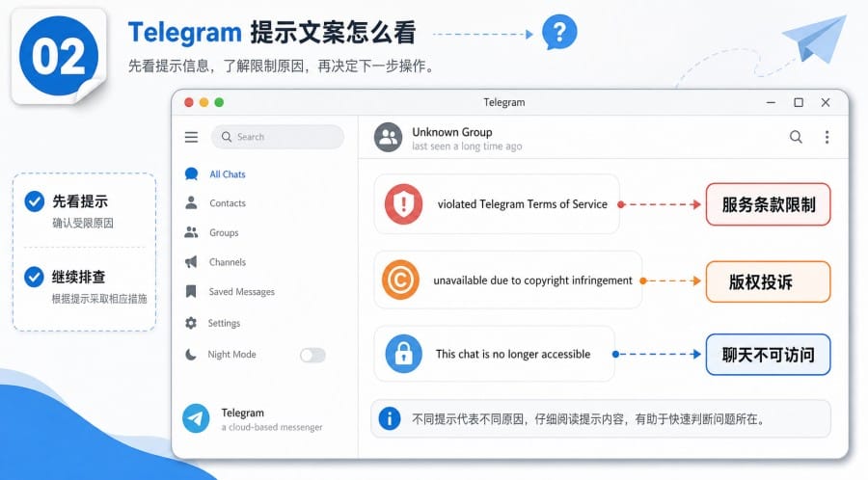The image size is (868, 480).
Task: Click the Saved Messages bookmark icon
Action: (191, 291)
